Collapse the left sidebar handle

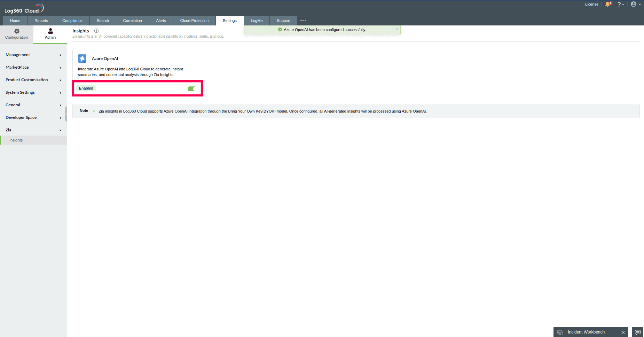(66, 114)
